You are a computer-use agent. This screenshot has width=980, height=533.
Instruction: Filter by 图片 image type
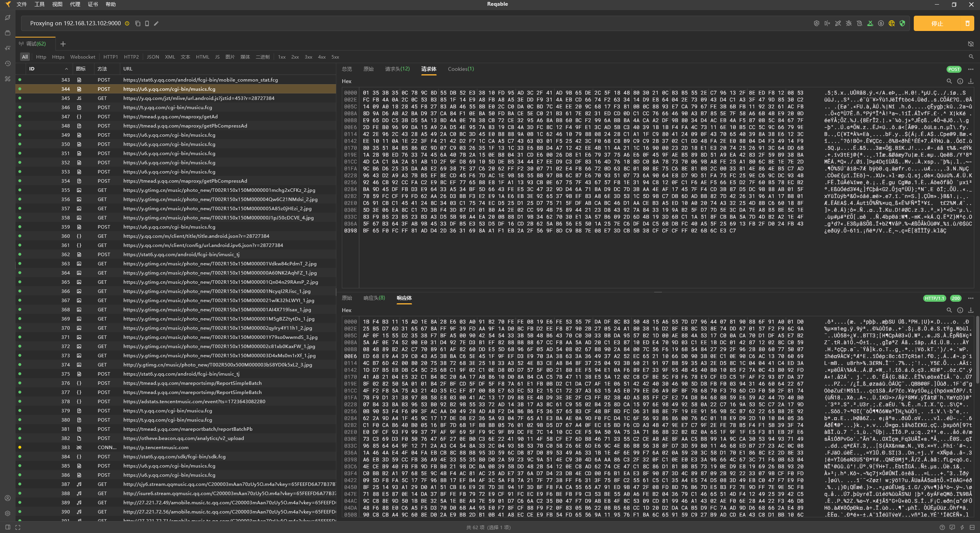(x=230, y=57)
